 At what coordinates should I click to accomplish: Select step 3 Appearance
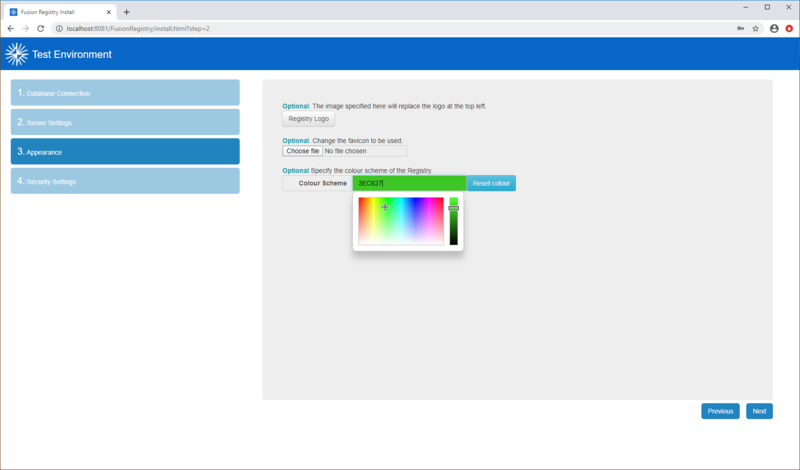[125, 151]
